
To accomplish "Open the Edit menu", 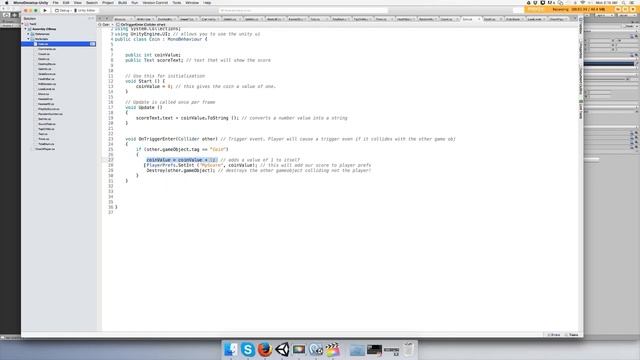I will pos(66,2).
